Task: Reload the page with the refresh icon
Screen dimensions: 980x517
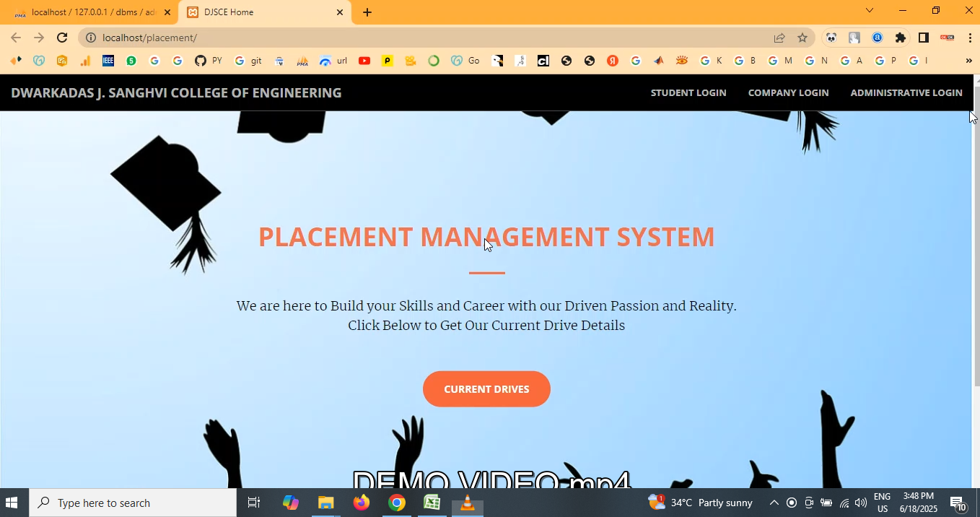Action: 62,38
